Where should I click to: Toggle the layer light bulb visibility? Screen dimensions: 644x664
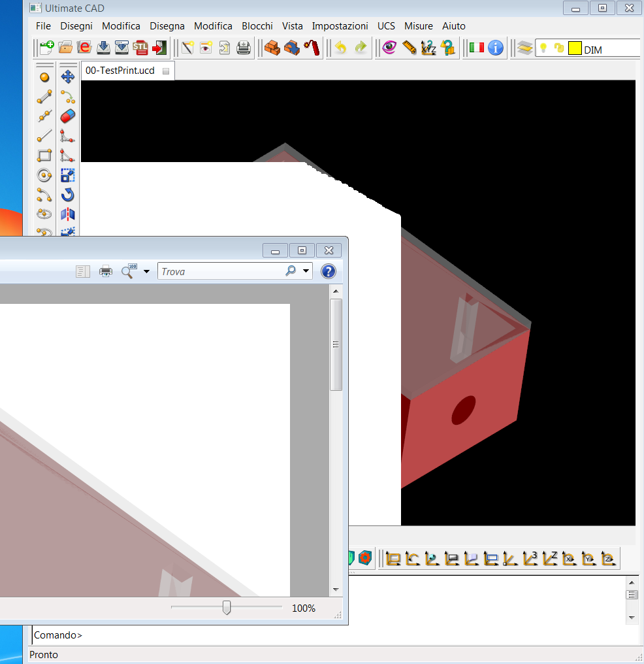point(543,48)
